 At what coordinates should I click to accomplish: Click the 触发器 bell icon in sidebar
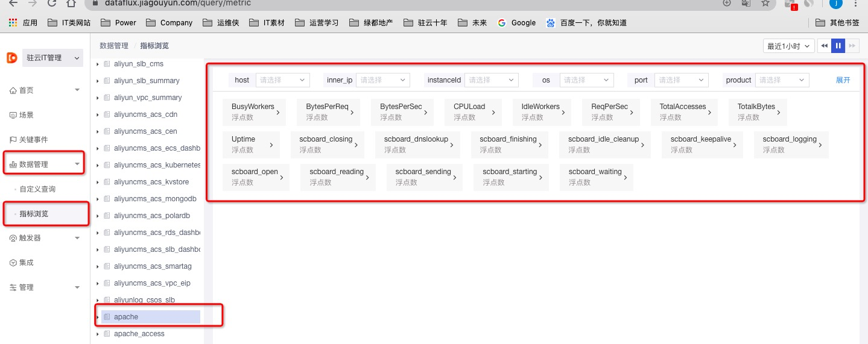(13, 238)
